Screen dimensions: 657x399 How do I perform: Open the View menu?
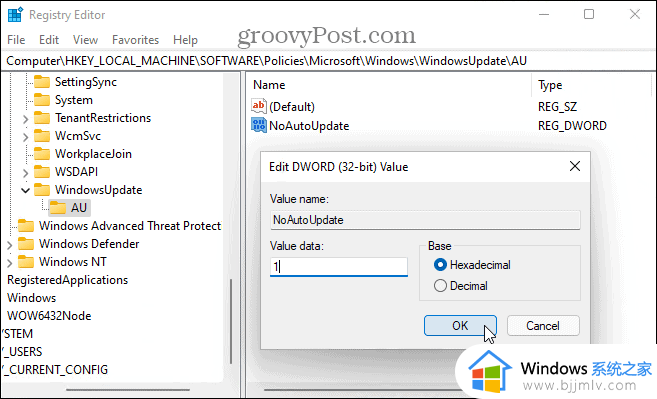(85, 40)
